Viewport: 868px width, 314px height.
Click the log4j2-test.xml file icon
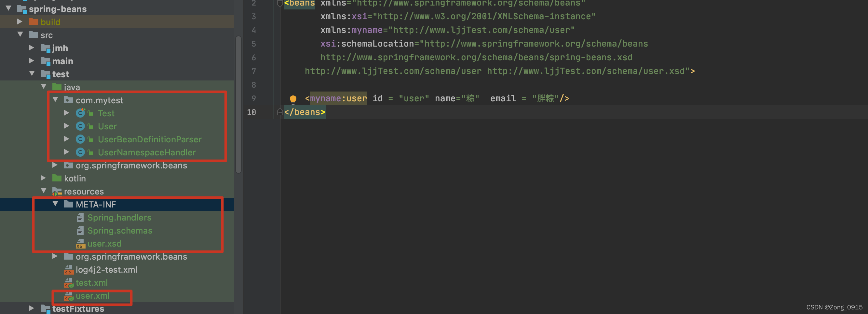[x=69, y=270]
